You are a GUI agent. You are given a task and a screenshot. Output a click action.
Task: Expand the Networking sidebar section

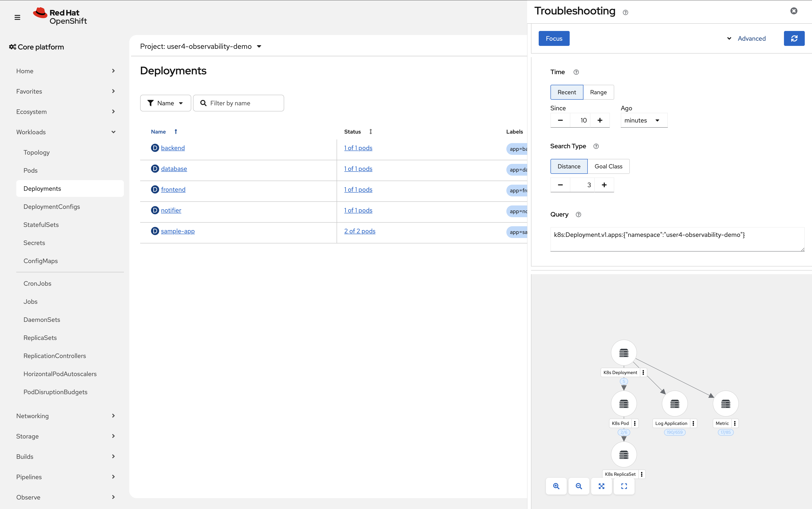pyautogui.click(x=32, y=416)
